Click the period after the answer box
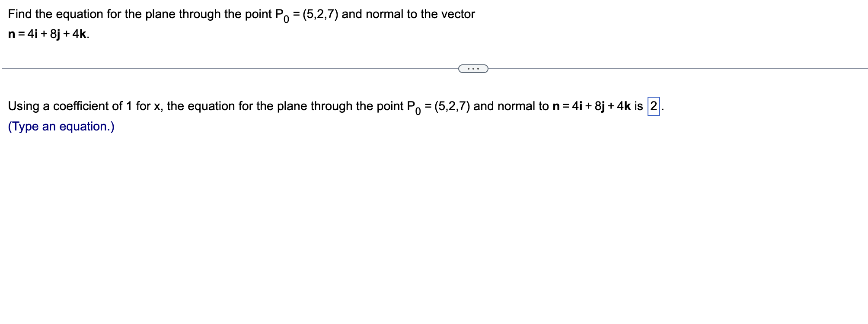Screen dimensions: 868x324 point(663,108)
